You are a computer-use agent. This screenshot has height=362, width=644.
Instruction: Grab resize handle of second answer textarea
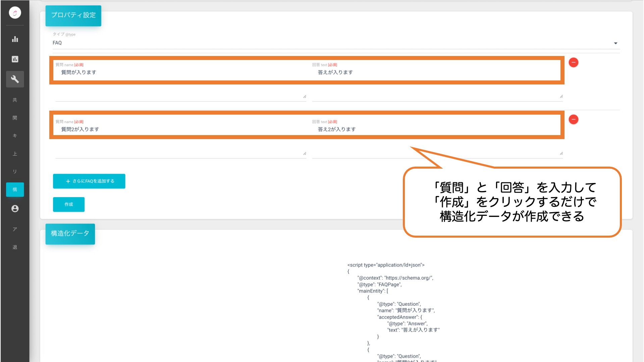point(561,154)
